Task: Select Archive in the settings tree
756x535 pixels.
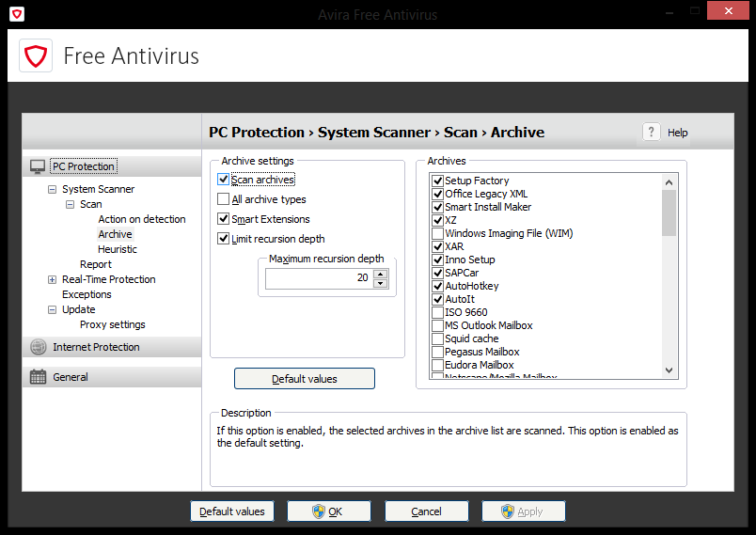Action: click(116, 234)
